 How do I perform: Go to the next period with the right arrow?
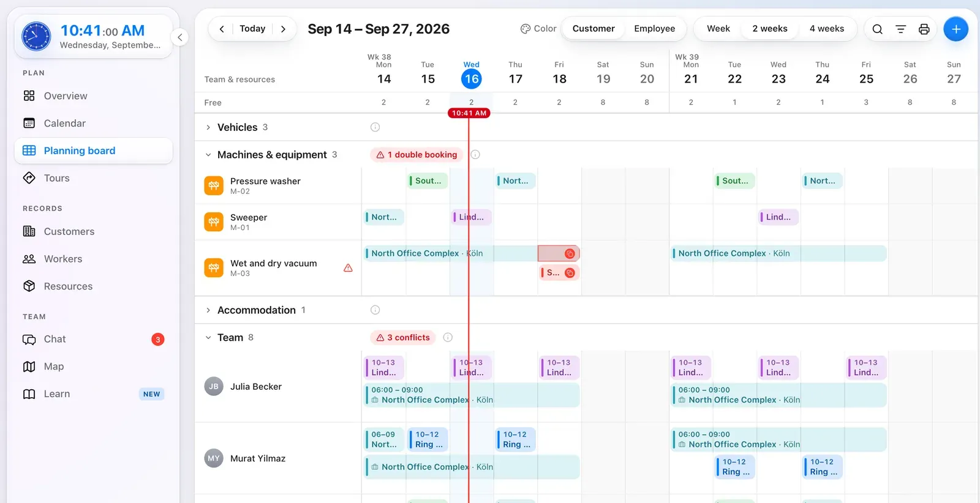(283, 29)
